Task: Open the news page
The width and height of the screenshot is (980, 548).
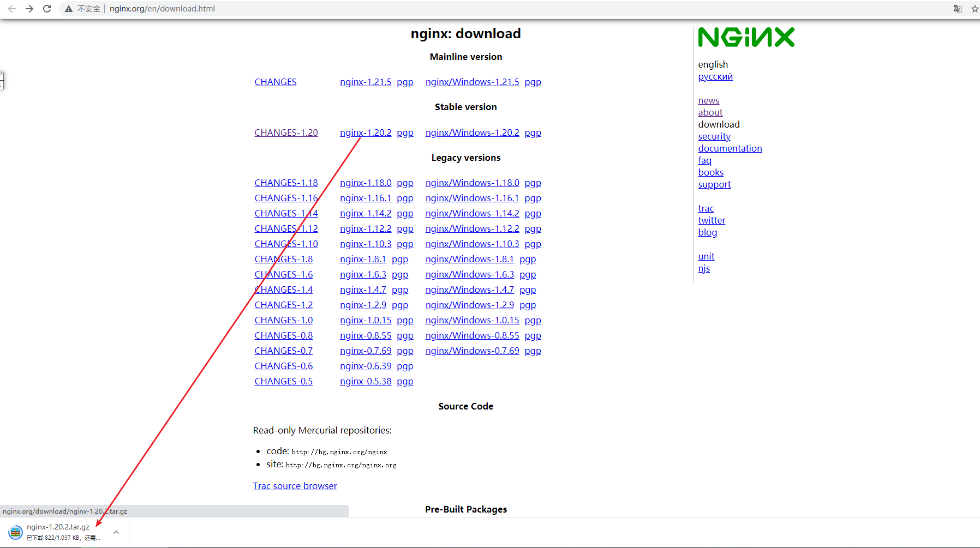Action: pos(709,100)
